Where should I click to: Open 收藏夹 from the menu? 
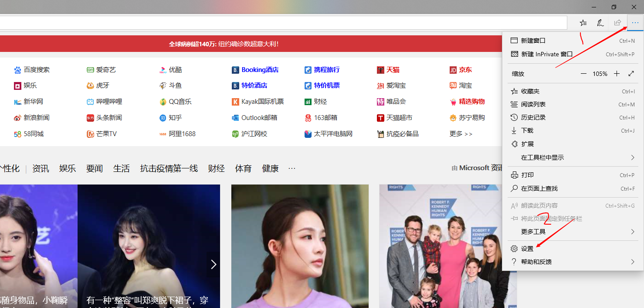573,91
